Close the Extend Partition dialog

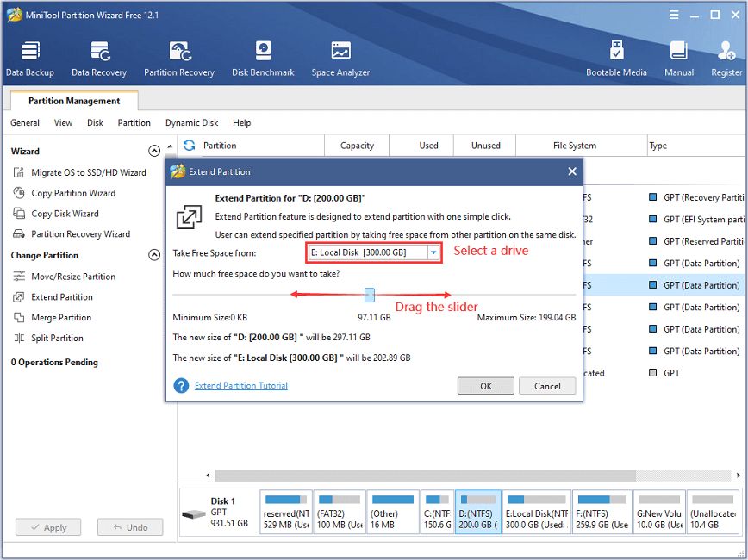[x=572, y=171]
